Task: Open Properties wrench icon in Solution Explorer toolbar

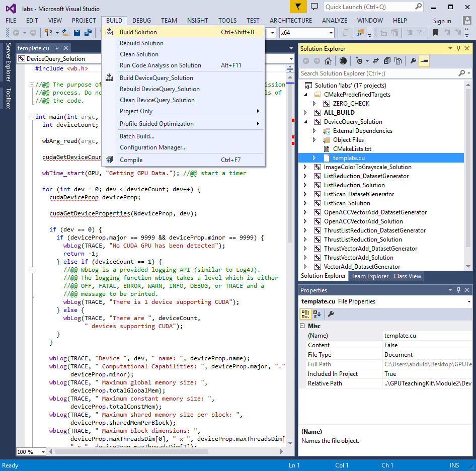Action: [413, 61]
